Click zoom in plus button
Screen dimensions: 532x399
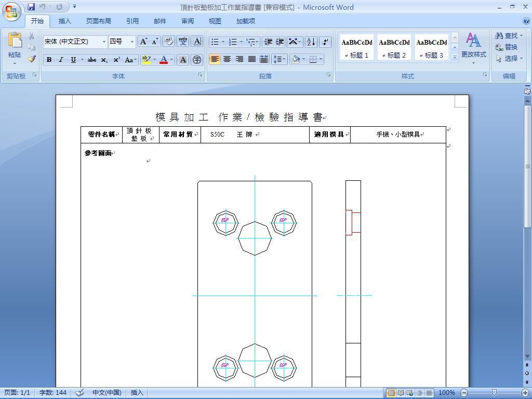point(525,393)
